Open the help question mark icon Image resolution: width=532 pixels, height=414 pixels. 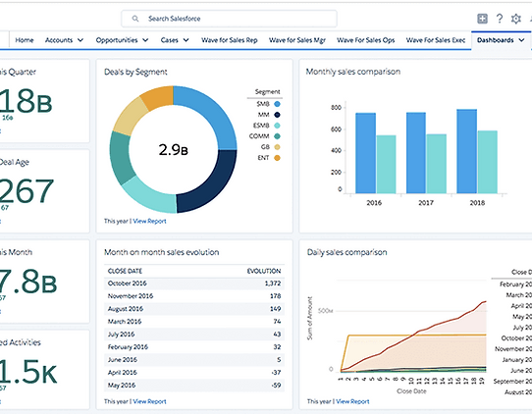500,19
